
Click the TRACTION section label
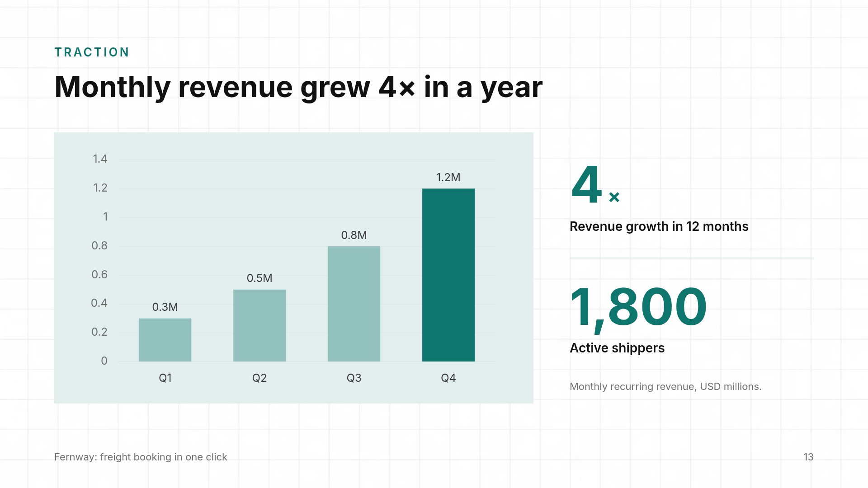tap(92, 52)
